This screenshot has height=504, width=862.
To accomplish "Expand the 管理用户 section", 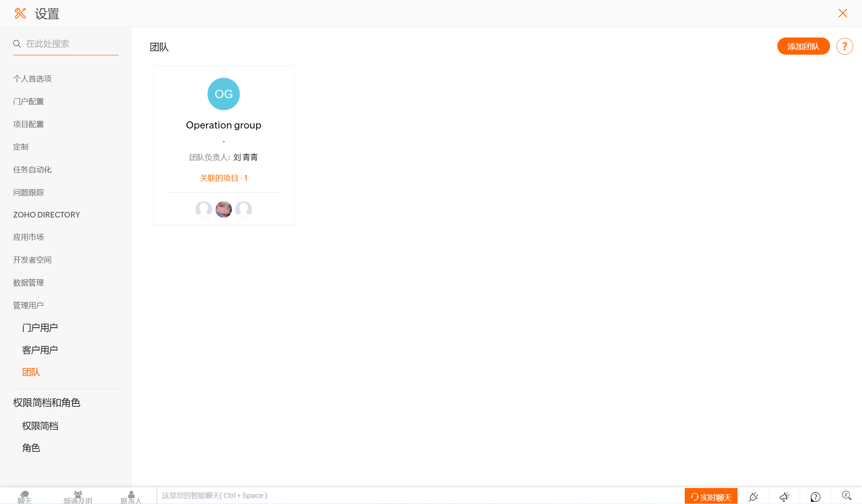I will pos(28,305).
